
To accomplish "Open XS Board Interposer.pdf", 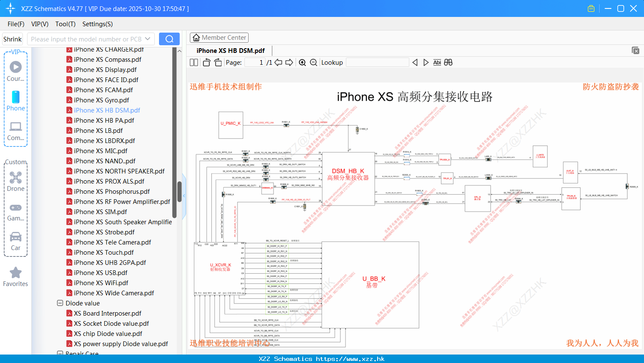I will (x=107, y=313).
